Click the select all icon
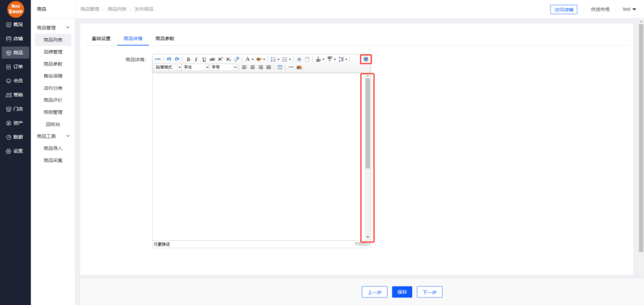Viewport: 644px width, 305px height. [299, 59]
